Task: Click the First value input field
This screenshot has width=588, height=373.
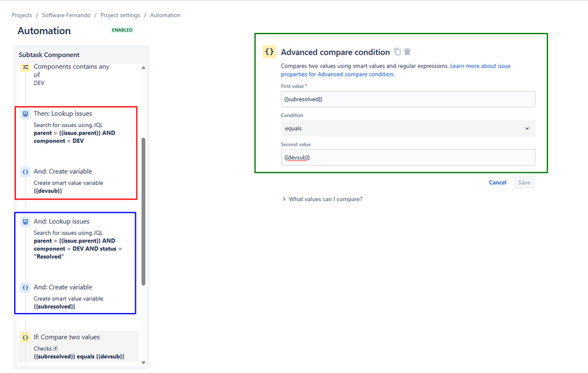Action: click(408, 99)
